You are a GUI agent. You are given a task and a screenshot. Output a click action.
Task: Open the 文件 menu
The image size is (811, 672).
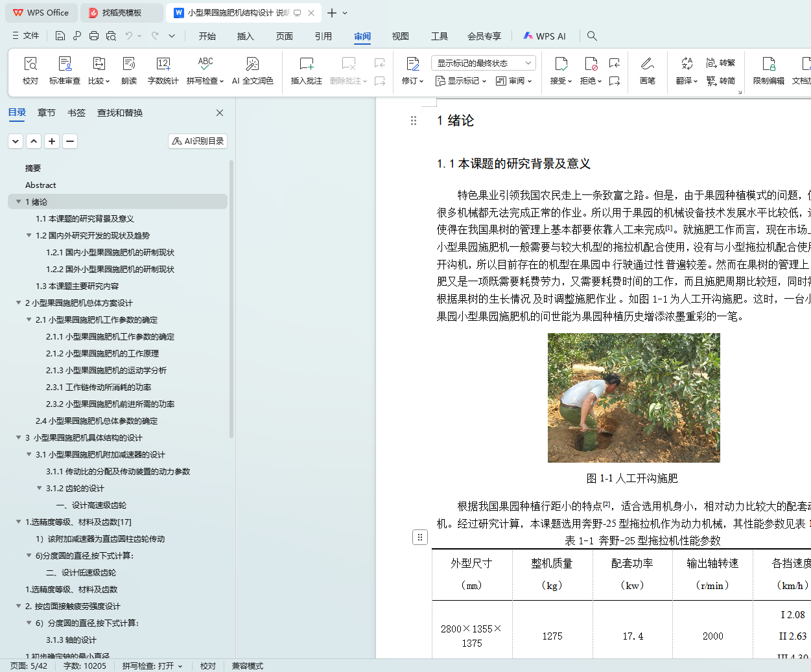click(x=26, y=36)
